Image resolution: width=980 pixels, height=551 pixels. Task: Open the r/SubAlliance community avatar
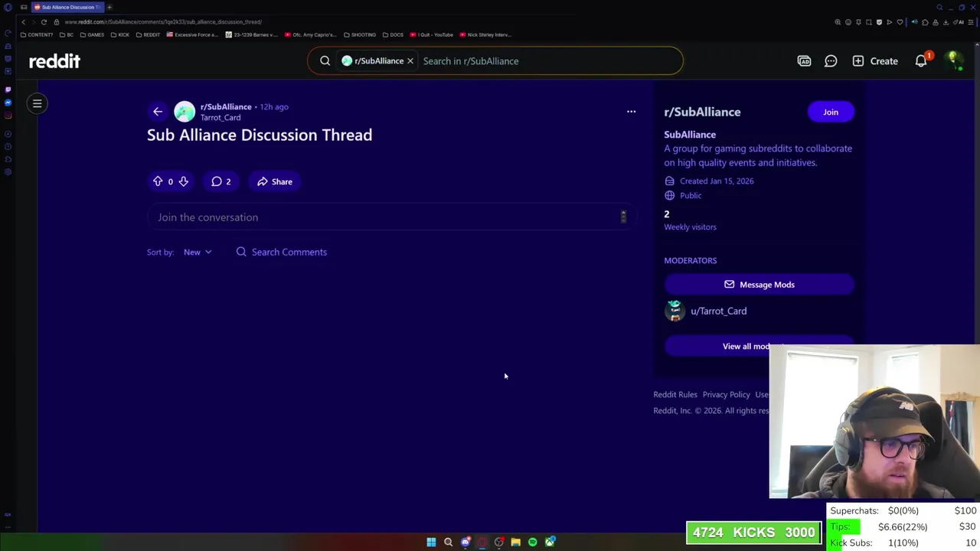pos(185,112)
